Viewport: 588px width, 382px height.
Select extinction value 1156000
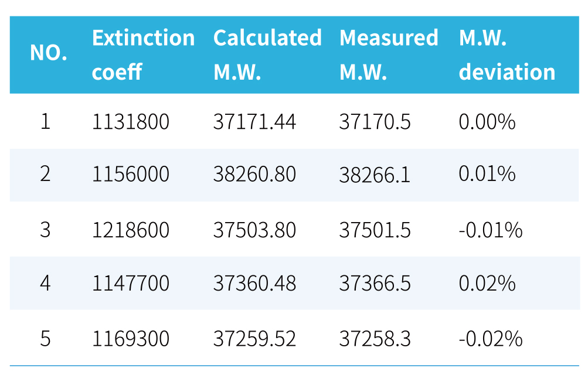point(130,174)
